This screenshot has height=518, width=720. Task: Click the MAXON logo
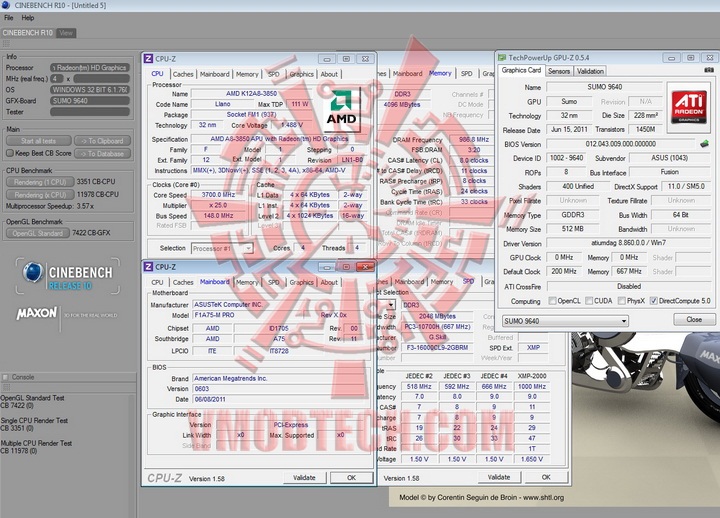coord(37,314)
